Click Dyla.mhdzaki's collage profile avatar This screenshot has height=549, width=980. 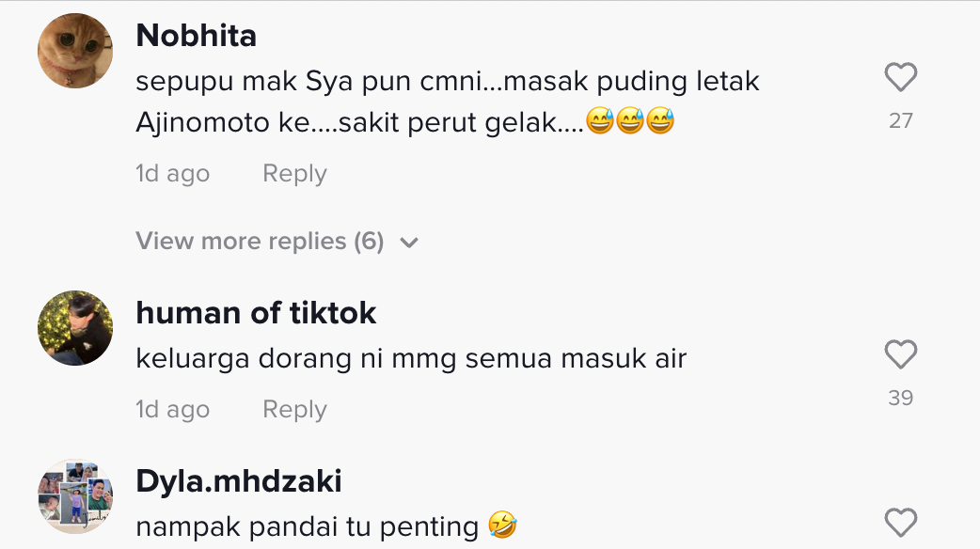[x=75, y=495]
